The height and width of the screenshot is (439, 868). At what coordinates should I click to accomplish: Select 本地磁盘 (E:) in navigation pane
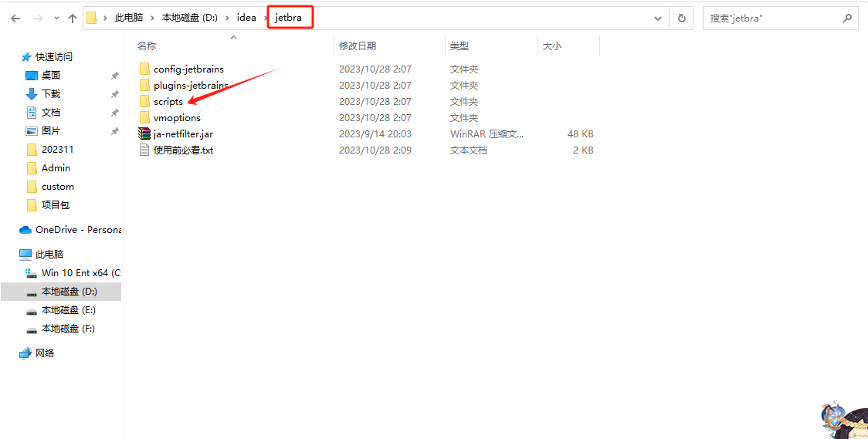pos(68,310)
